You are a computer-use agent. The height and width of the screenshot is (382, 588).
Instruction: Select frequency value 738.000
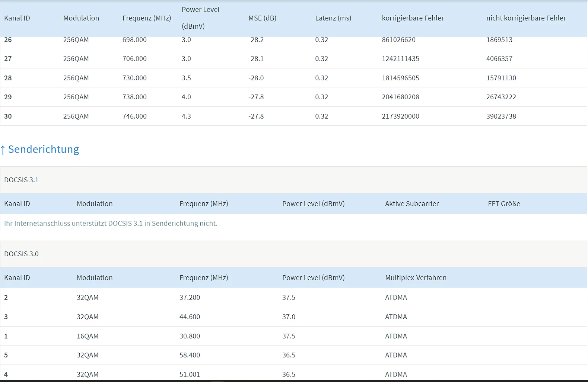[x=134, y=97]
